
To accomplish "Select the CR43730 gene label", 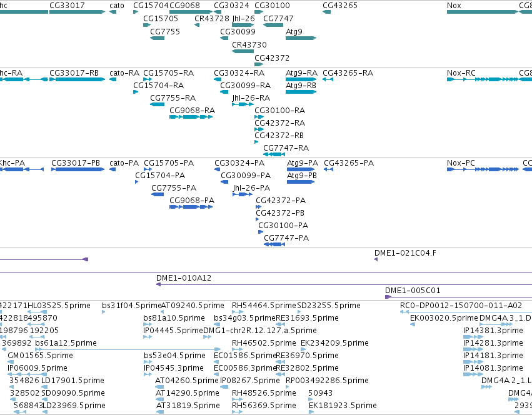I will [x=249, y=45].
